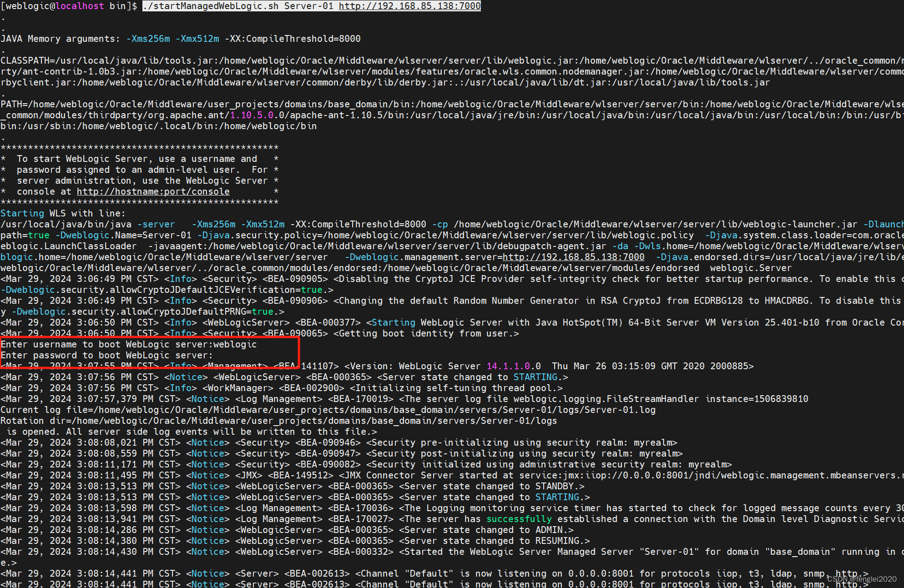Click the management.server URL http://192.168.85.138:7000

click(x=573, y=257)
